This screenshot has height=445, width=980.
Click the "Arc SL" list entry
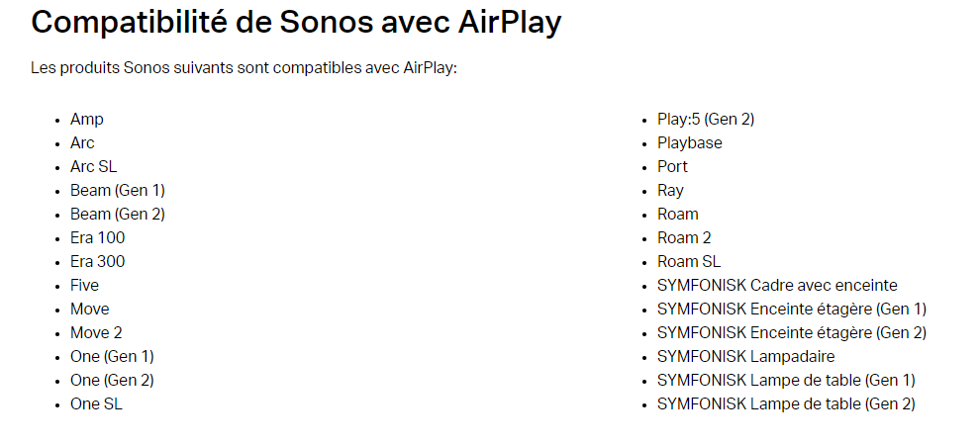tap(93, 167)
